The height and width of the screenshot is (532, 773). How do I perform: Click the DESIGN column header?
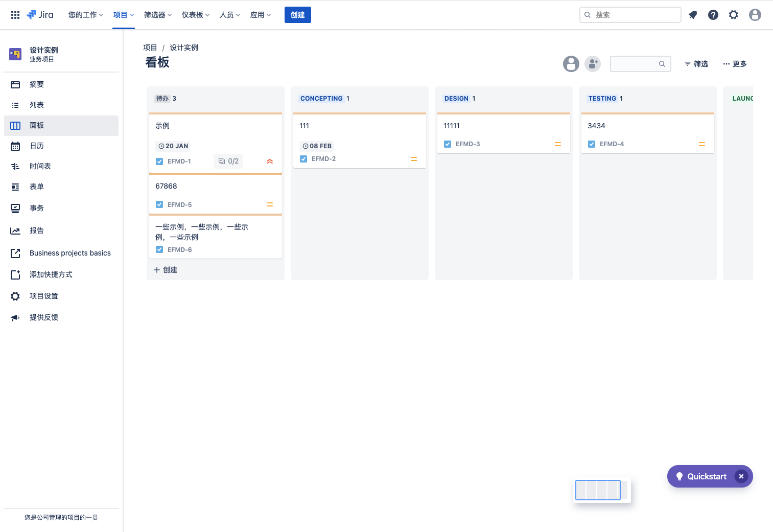(x=456, y=99)
